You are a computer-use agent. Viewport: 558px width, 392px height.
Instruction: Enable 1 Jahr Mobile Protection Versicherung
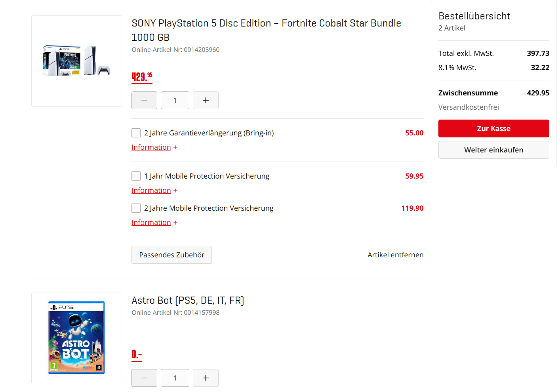point(136,176)
